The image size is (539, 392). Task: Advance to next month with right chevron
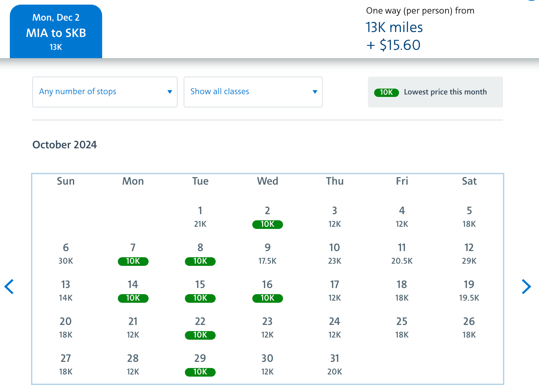coord(526,287)
